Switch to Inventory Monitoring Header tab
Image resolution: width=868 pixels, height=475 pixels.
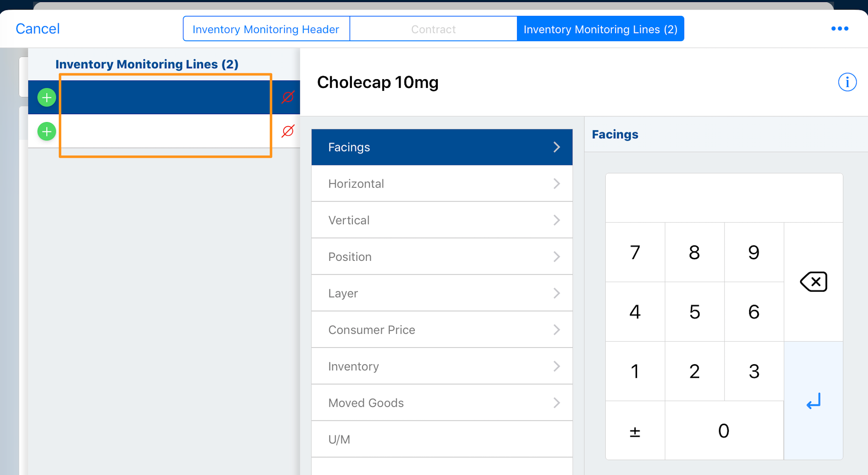[266, 29]
